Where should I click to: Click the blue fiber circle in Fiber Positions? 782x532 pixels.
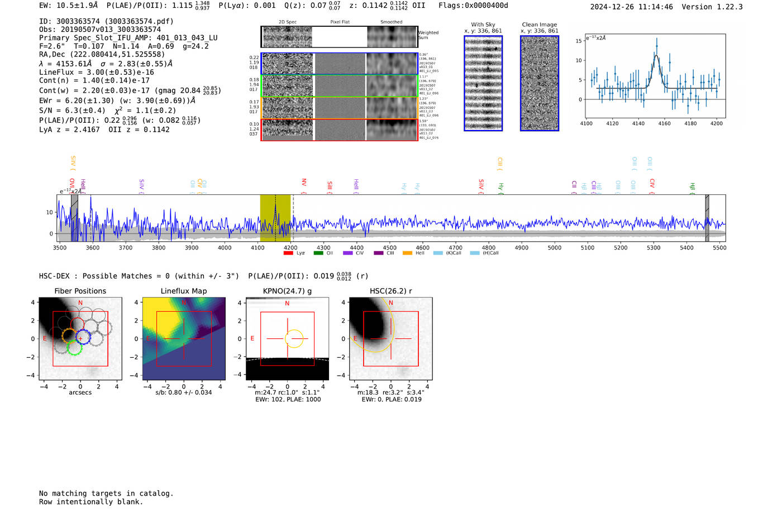pos(83,337)
